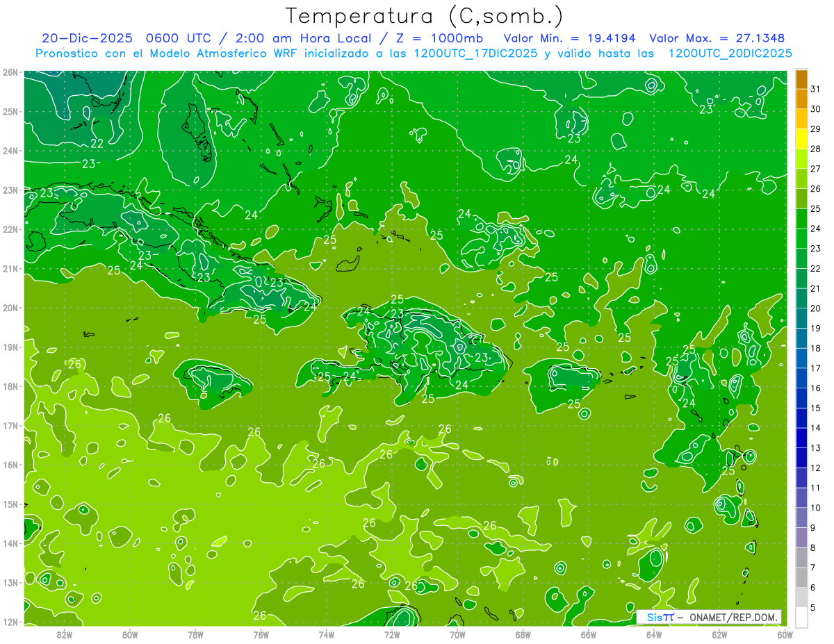
Task: Click blue color scale swatch between 15 and 16
Action: coord(801,398)
